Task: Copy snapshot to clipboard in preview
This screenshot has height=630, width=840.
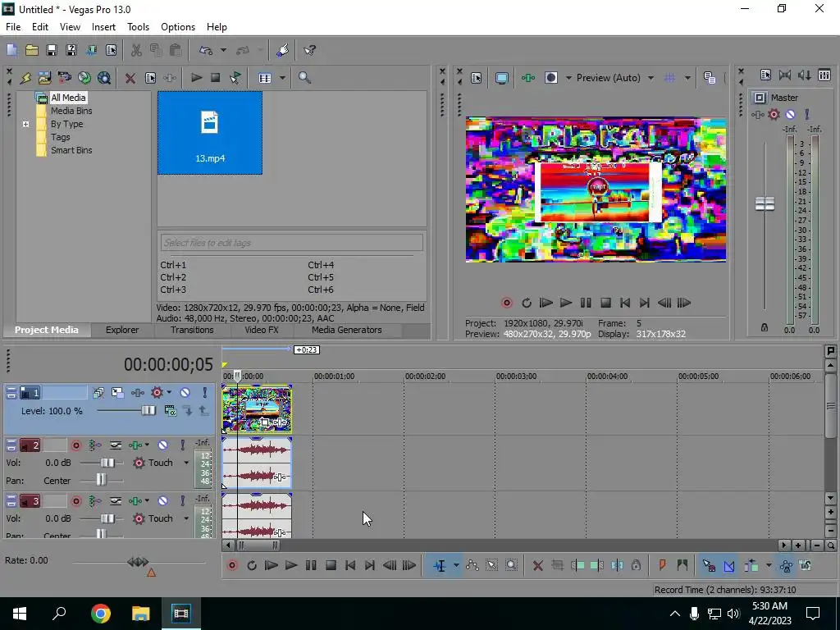Action: tap(710, 78)
